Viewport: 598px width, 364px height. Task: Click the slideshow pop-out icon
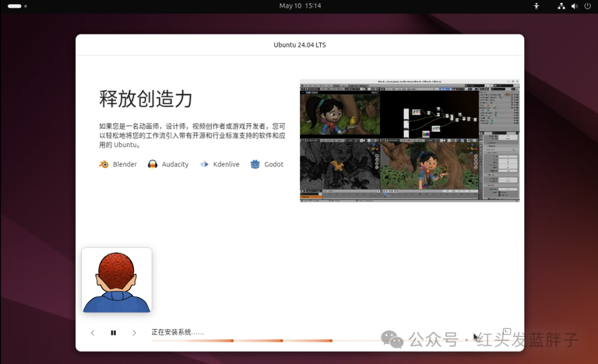[506, 331]
